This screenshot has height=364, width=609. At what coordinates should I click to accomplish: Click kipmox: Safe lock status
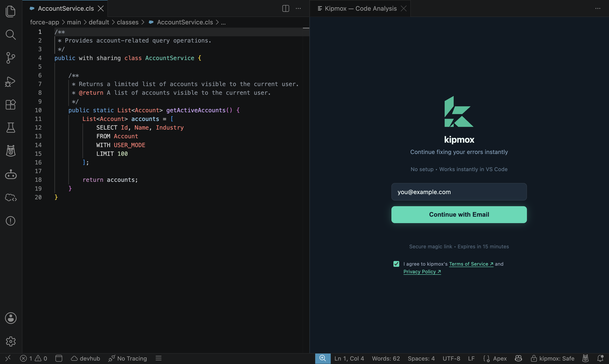[x=552, y=358]
